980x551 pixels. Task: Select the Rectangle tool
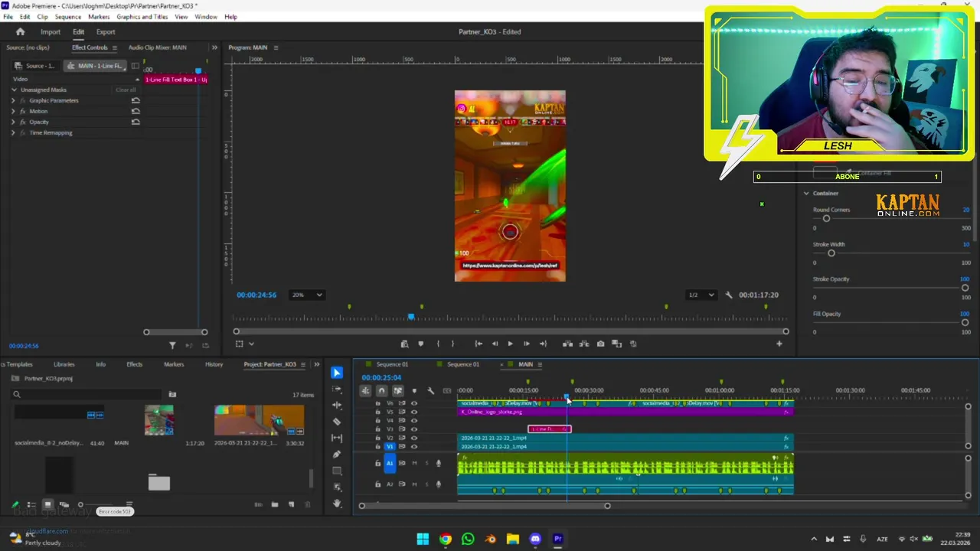(337, 471)
